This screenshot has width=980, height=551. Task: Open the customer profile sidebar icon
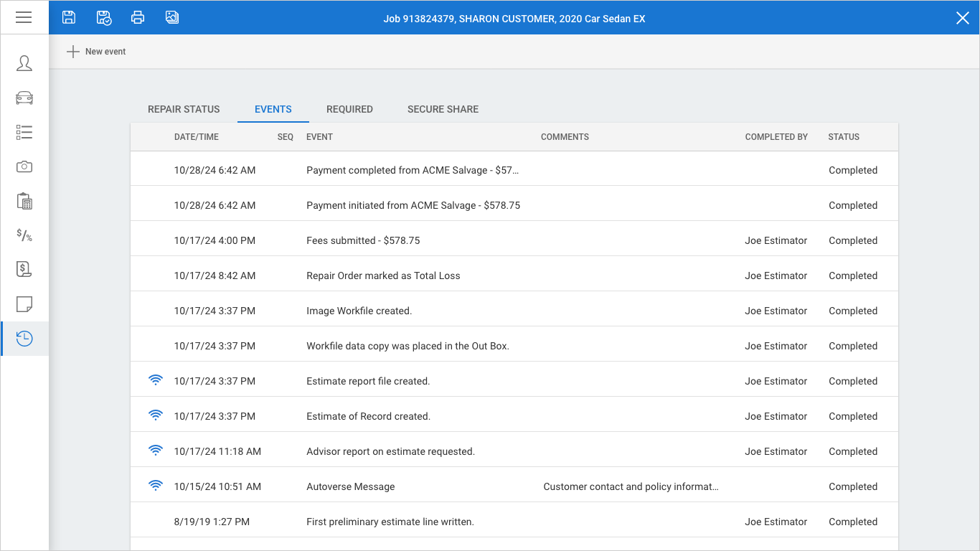[24, 63]
